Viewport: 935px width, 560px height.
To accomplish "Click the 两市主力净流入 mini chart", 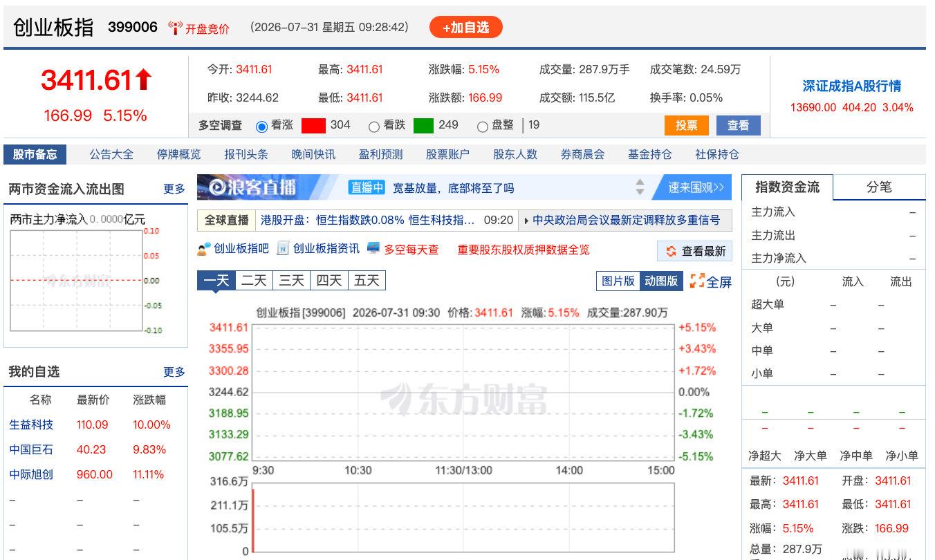I will [76, 281].
